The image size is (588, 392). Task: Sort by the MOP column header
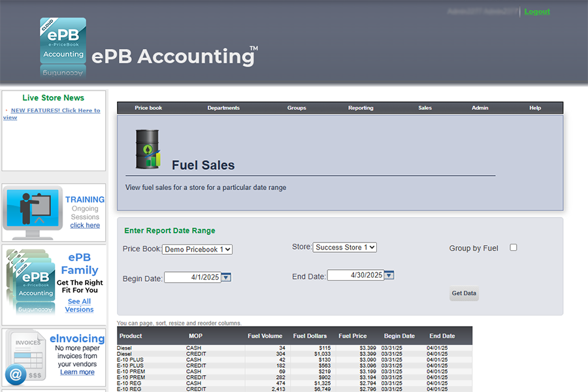(195, 336)
